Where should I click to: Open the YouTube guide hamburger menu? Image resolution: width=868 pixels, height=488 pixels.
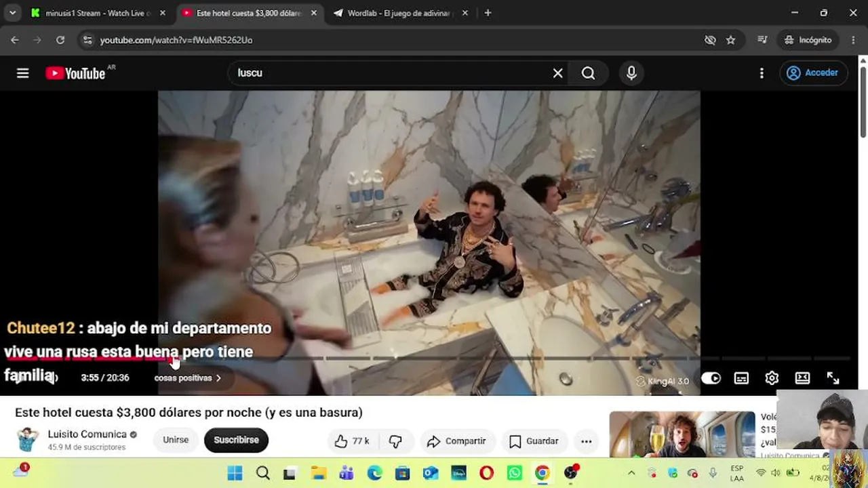tap(23, 73)
